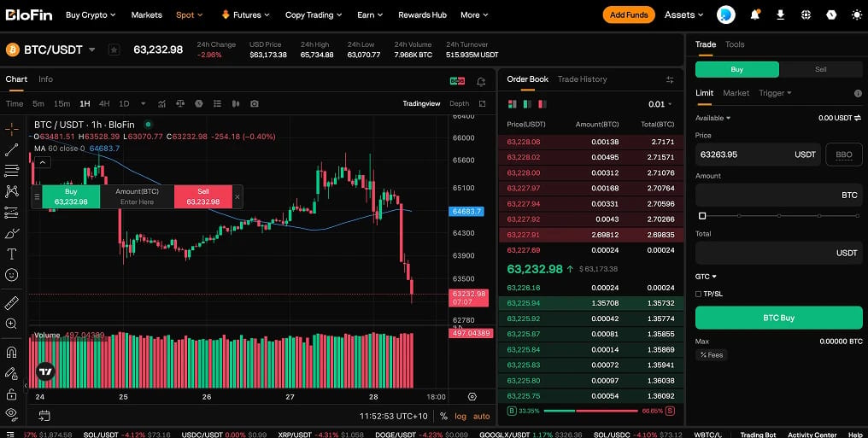The image size is (868, 438).
Task: Open the emoji icons tool
Action: (12, 275)
